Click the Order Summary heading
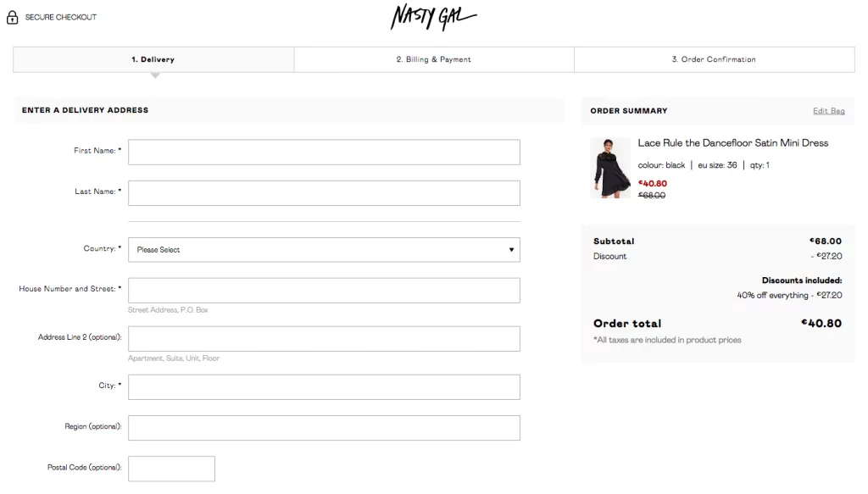This screenshot has height=494, width=868. [628, 111]
